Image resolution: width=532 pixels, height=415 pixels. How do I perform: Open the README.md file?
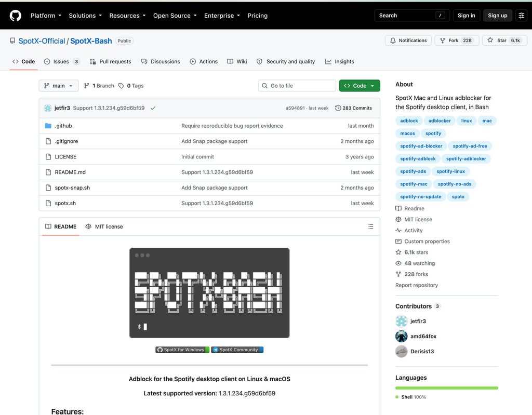pyautogui.click(x=70, y=172)
